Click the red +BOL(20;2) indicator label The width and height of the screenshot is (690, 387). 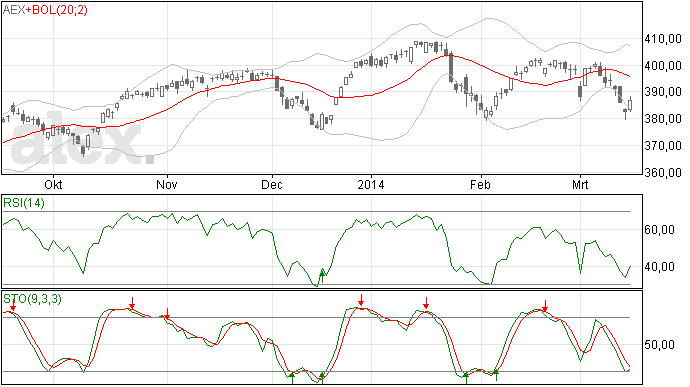[x=56, y=10]
